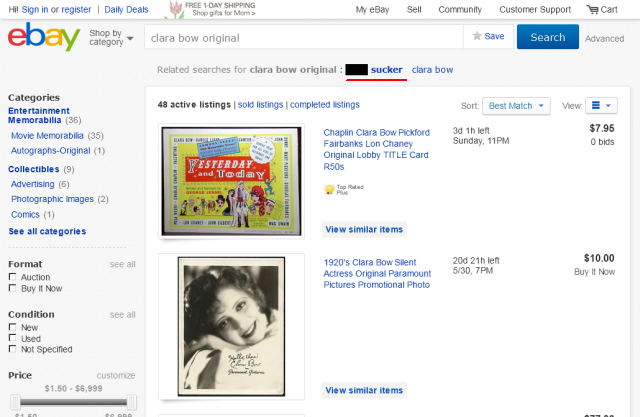The width and height of the screenshot is (640, 417).
Task: Click the price range slider
Action: [x=74, y=402]
